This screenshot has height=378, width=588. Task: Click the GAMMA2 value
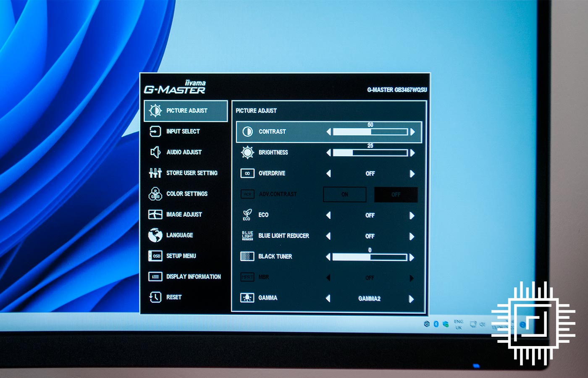370,299
